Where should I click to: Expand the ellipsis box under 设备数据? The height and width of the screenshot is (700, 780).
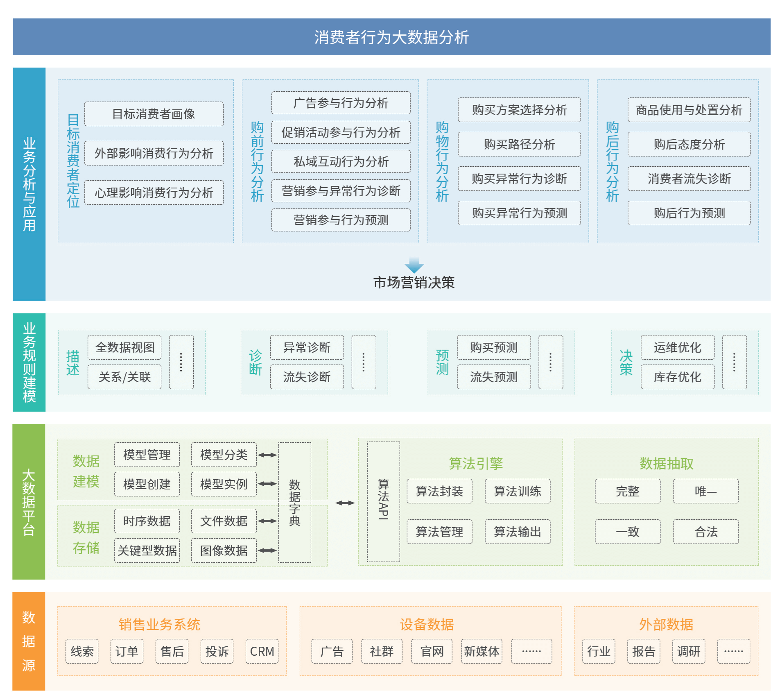click(531, 651)
